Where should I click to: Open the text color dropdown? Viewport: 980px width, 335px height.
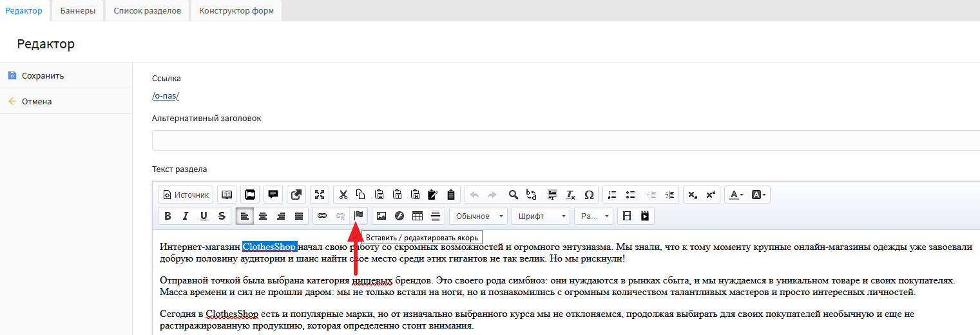click(x=736, y=195)
